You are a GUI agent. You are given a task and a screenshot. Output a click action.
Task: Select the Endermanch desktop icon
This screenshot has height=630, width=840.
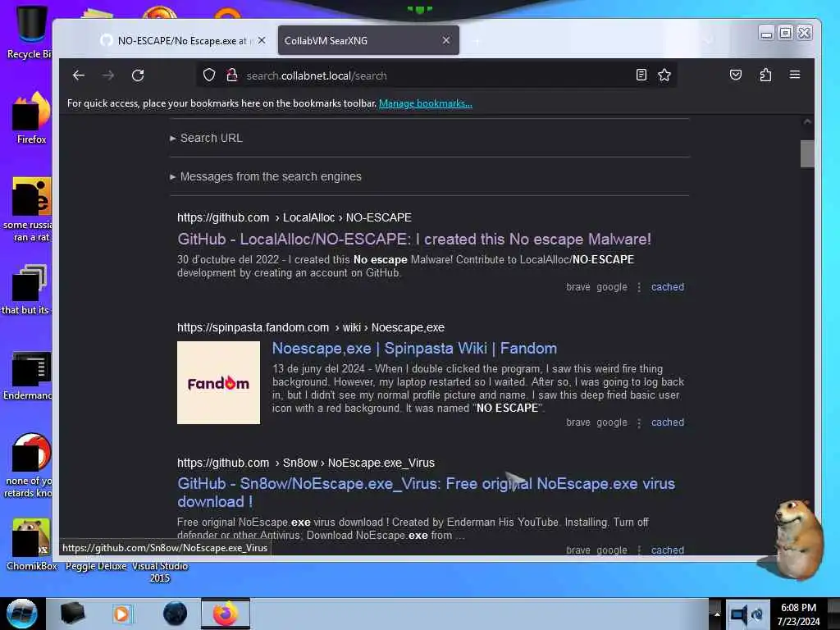pyautogui.click(x=30, y=376)
